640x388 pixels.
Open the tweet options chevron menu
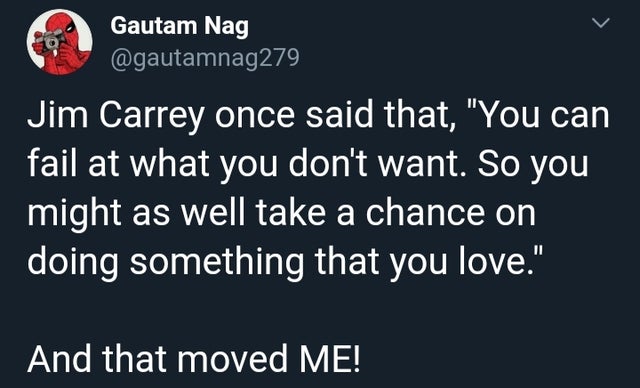pyautogui.click(x=601, y=23)
